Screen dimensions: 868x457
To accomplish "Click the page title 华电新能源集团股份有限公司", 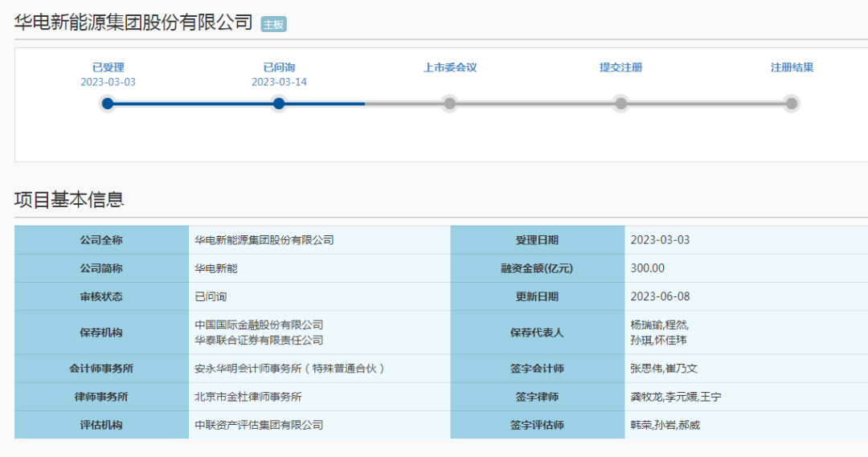I will 133,22.
